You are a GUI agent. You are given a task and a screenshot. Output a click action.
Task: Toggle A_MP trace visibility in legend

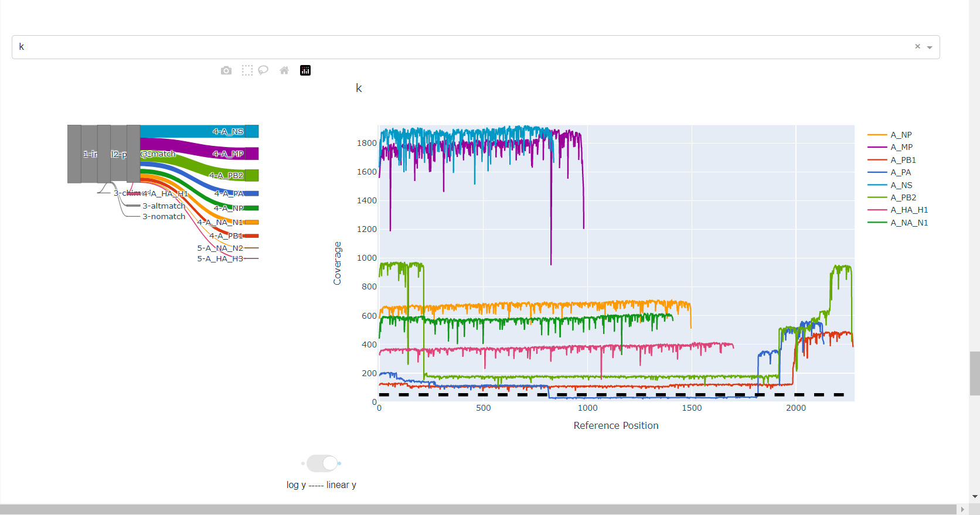(x=901, y=147)
